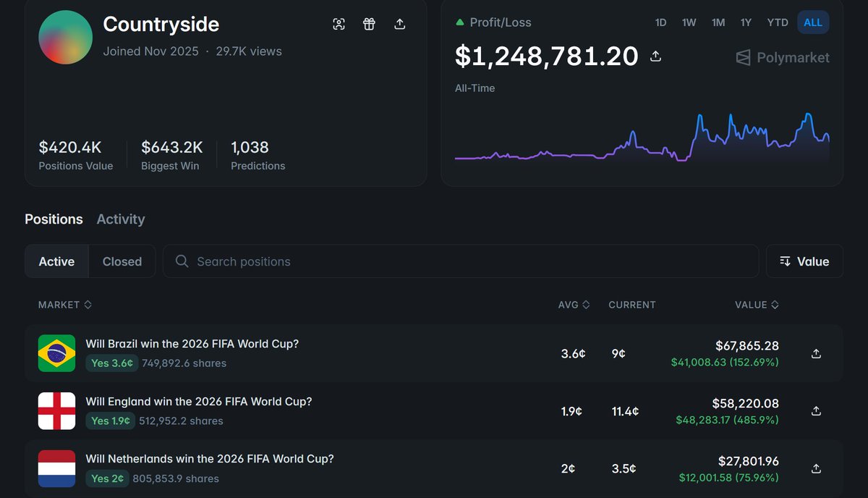The image size is (868, 498).
Task: Click the $420.4K Positions Value stat
Action: pos(76,156)
